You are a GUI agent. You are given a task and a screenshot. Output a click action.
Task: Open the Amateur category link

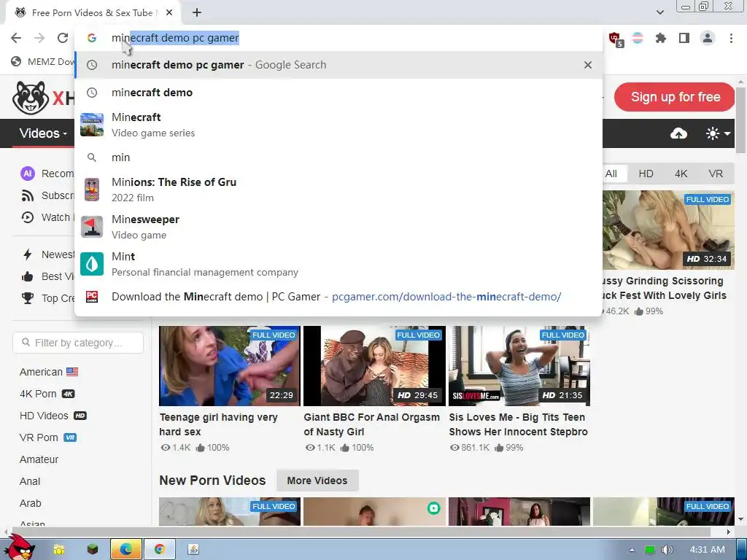click(x=39, y=459)
